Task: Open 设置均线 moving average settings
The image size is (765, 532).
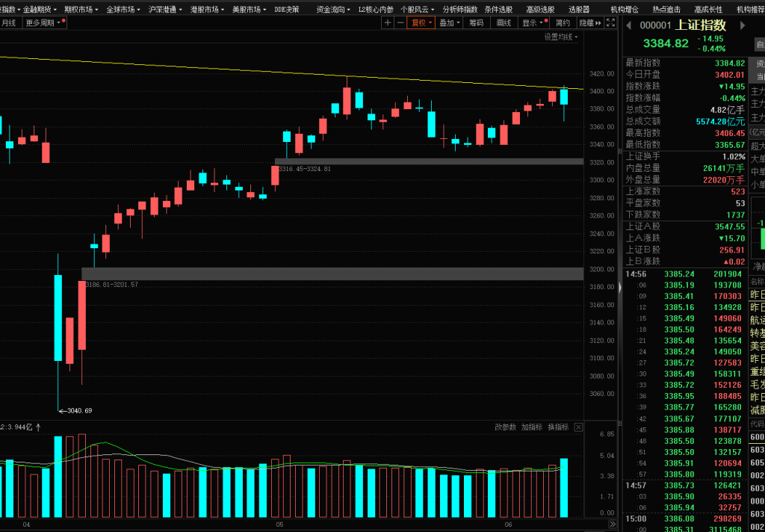Action: click(x=561, y=37)
